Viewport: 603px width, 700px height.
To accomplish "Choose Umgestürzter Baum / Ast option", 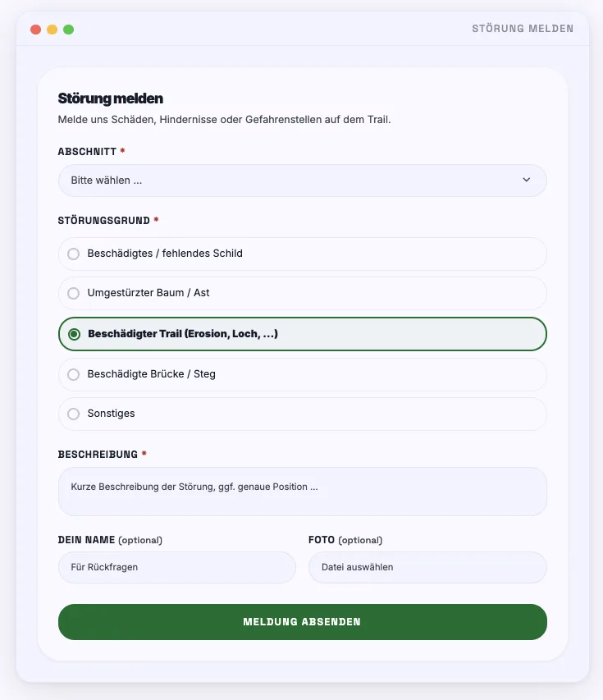I will click(302, 293).
